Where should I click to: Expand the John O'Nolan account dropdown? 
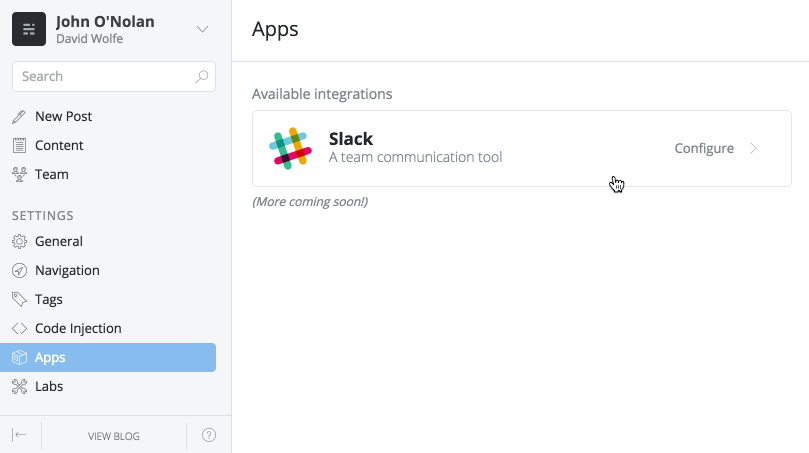coord(202,29)
